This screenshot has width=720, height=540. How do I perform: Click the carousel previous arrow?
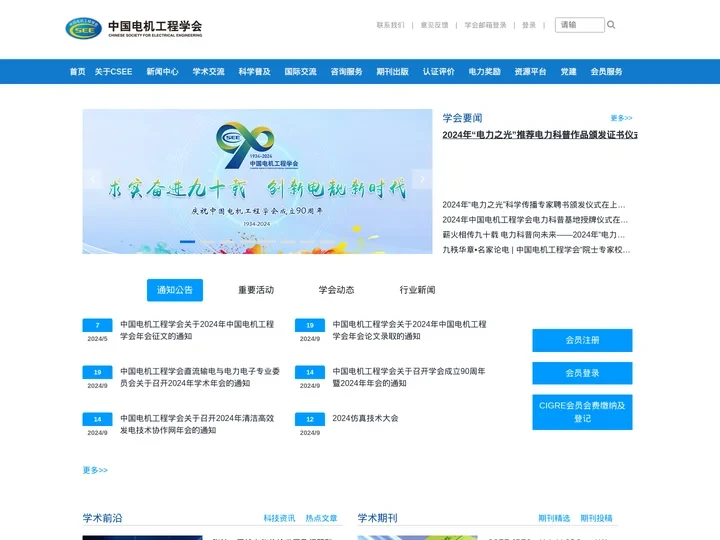(x=92, y=179)
